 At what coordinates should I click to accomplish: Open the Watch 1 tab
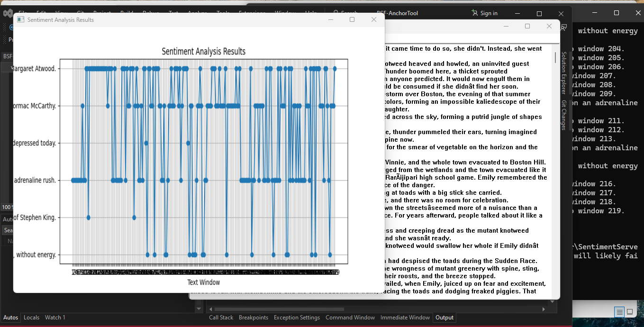pos(55,318)
